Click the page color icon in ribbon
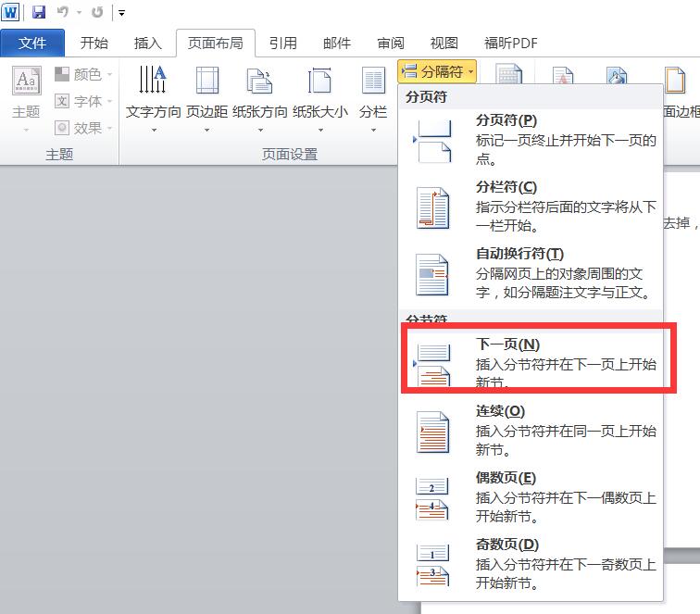 (617, 75)
